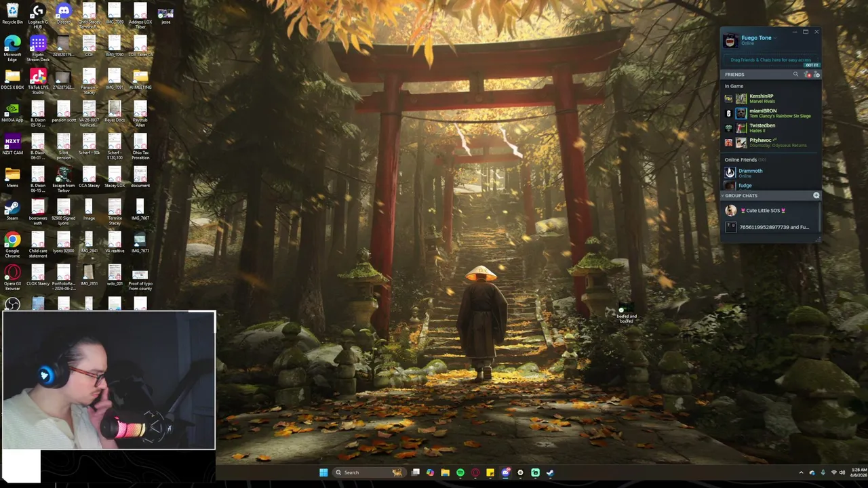Open chat with KenshinRP

[771, 98]
